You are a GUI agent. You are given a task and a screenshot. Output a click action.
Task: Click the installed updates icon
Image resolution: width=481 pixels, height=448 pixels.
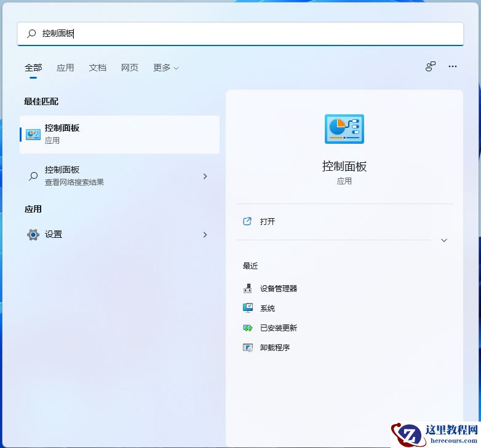pyautogui.click(x=247, y=328)
